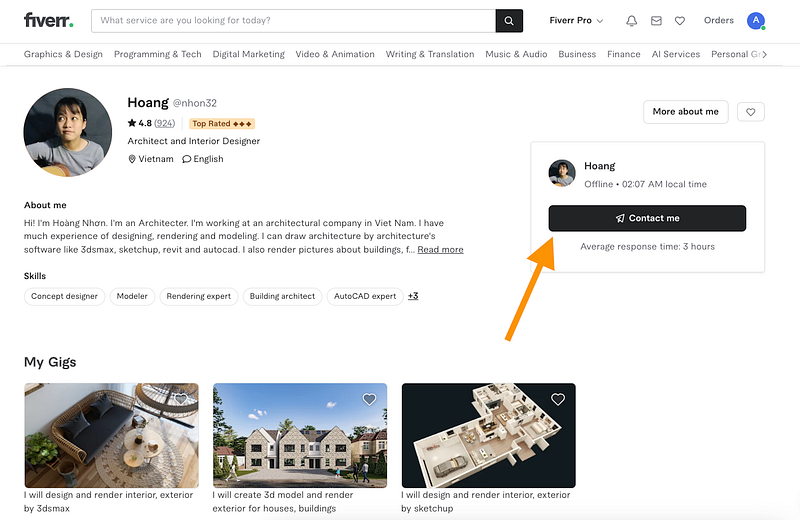Click the Contact me button

[647, 218]
